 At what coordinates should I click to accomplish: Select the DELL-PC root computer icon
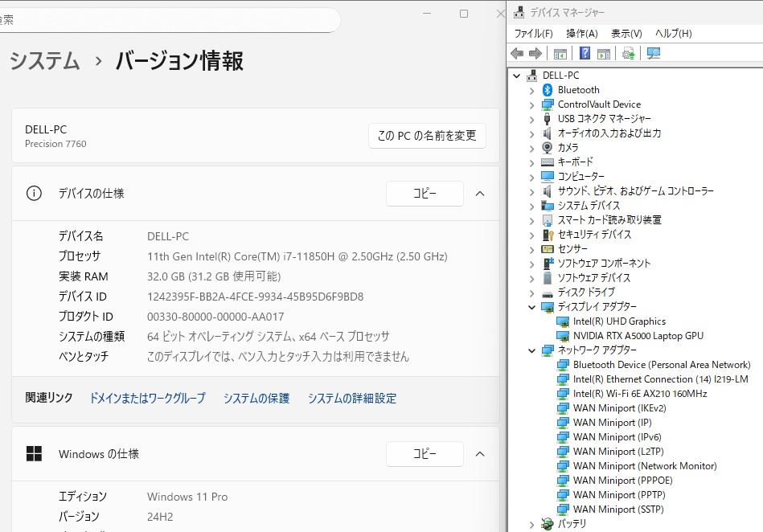point(532,76)
